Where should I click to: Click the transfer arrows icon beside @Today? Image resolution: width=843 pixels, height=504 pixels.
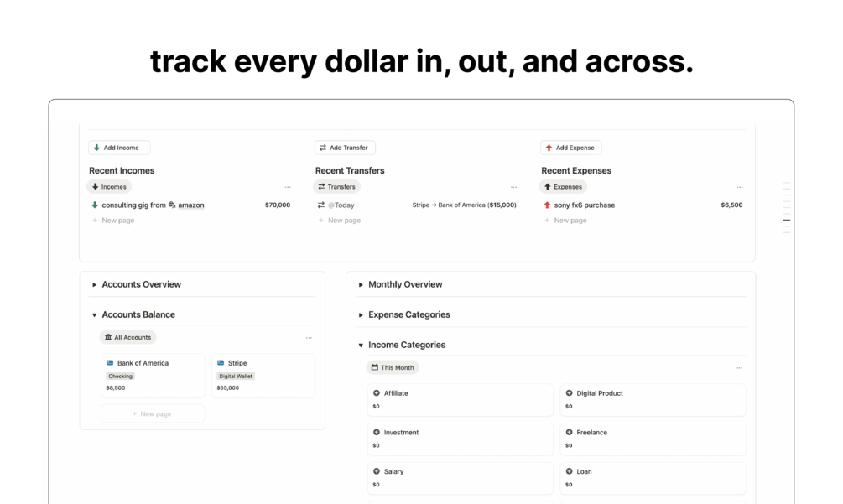click(x=321, y=205)
